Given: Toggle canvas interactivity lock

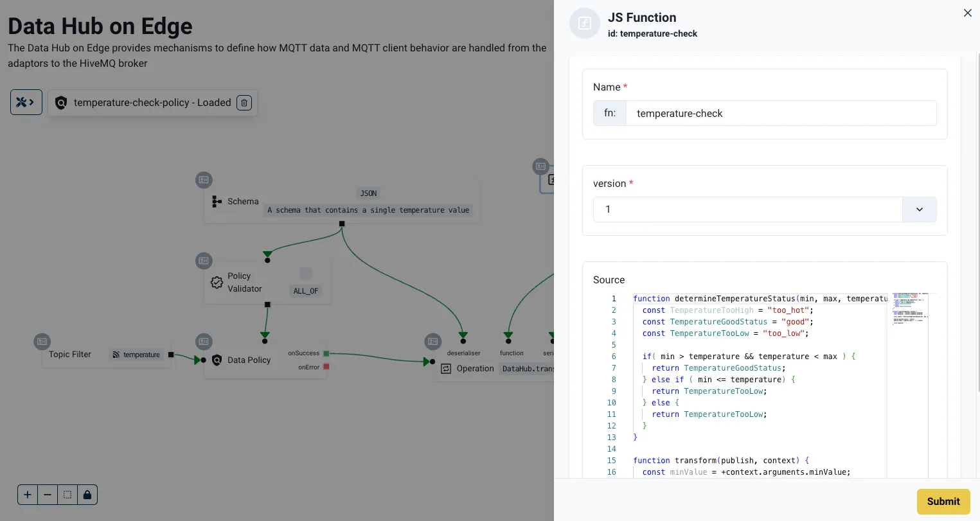Looking at the screenshot, I should pos(87,495).
